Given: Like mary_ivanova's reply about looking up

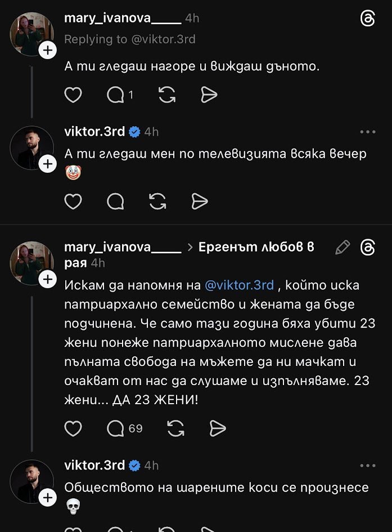Looking at the screenshot, I should click(73, 95).
